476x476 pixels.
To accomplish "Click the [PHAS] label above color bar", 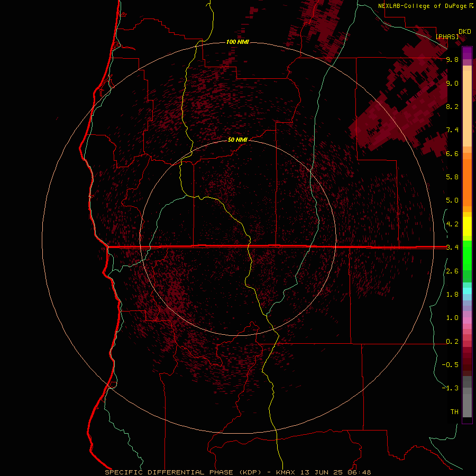I will tap(447, 36).
